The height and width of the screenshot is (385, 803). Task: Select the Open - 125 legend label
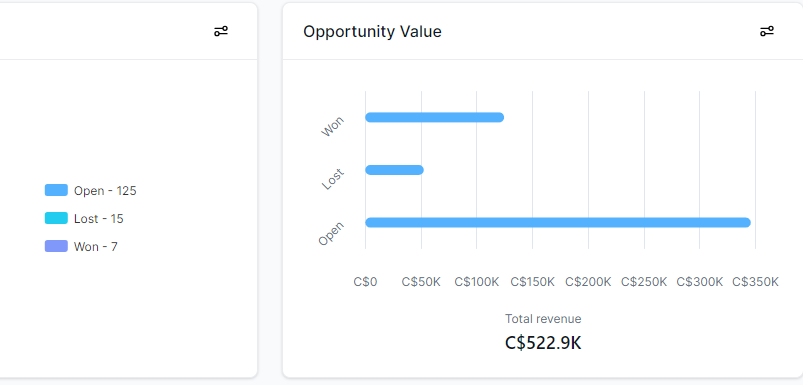(105, 191)
